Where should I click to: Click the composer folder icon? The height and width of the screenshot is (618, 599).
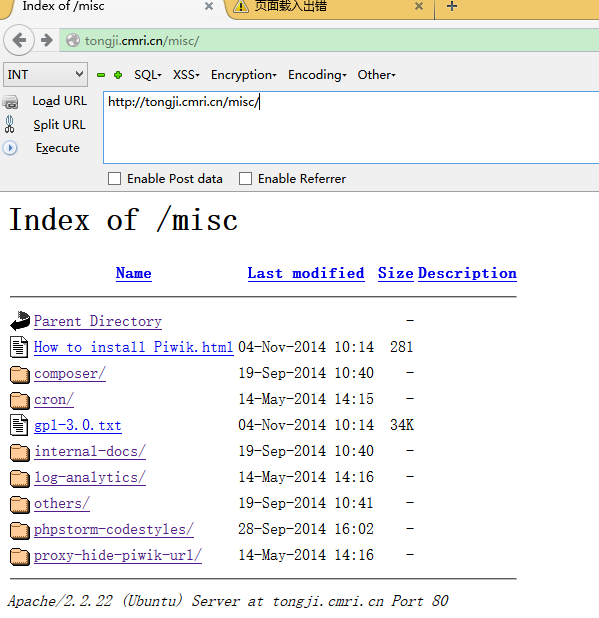click(x=19, y=374)
